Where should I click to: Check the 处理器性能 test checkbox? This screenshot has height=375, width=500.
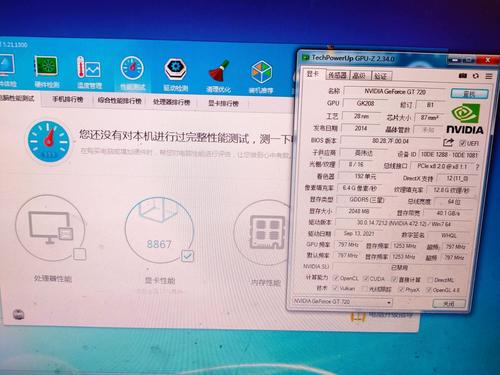[x=79, y=254]
